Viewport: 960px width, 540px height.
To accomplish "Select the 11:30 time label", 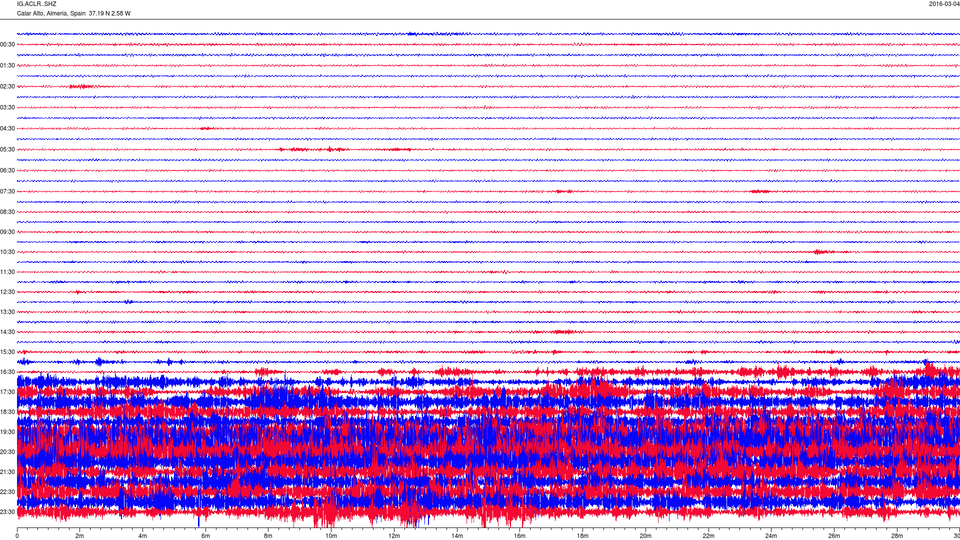I will (7, 272).
